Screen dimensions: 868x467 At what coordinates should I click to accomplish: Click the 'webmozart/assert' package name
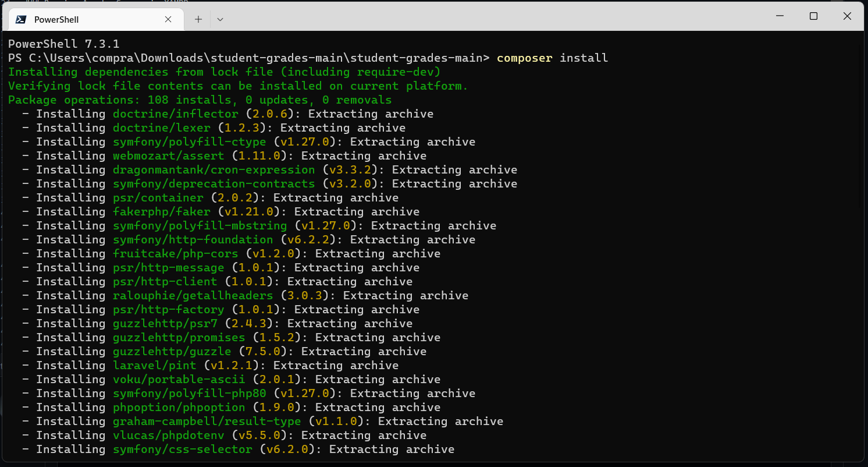coord(169,155)
